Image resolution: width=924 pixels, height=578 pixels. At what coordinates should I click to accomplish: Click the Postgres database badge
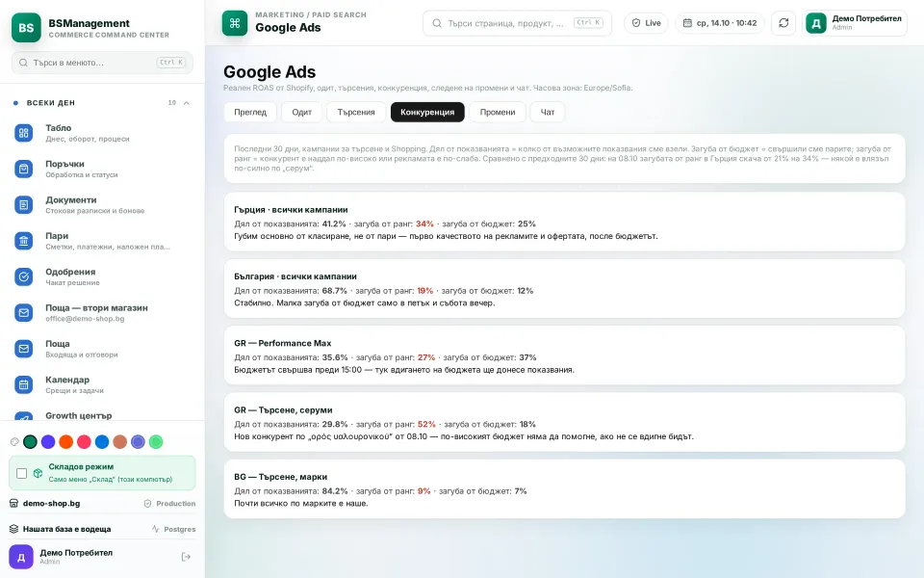174,529
